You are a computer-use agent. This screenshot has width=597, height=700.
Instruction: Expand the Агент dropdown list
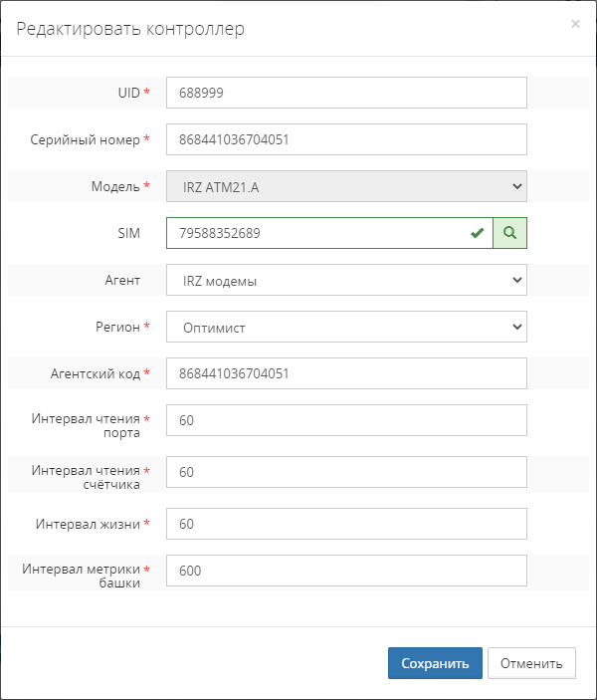coord(346,280)
